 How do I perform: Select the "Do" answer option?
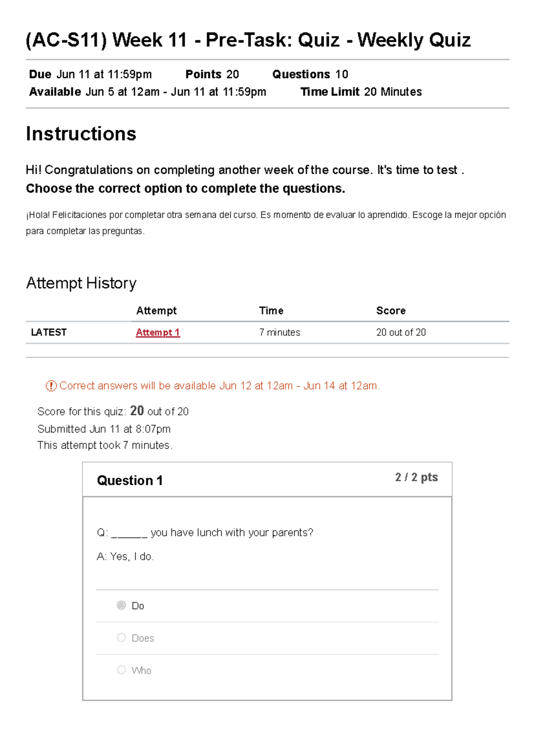click(121, 606)
